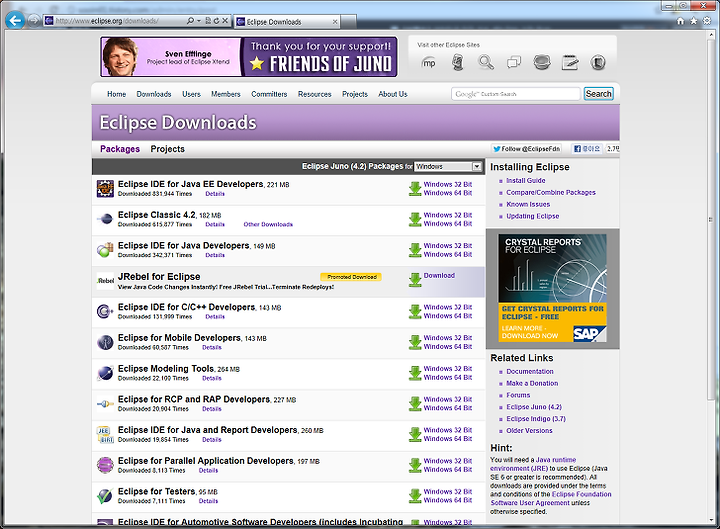Click the stop loading X in address bar

225,21
